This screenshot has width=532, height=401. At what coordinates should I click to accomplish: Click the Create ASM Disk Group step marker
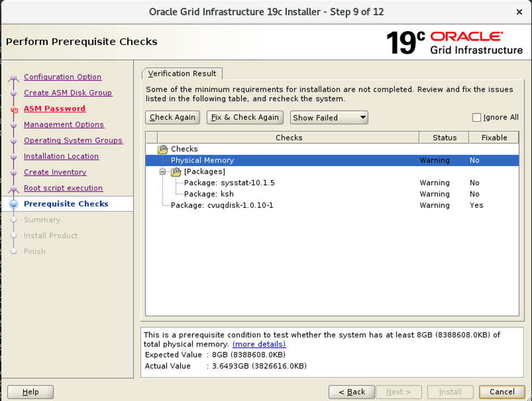click(x=14, y=93)
